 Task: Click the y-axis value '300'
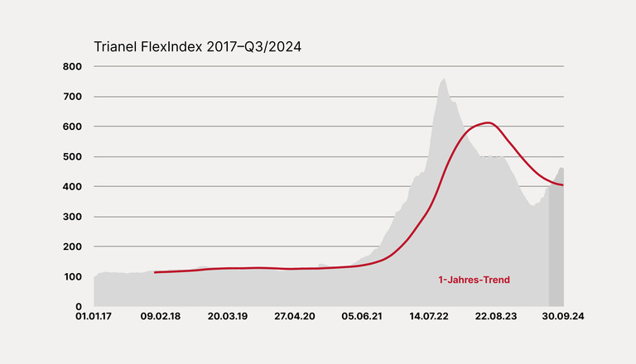click(x=72, y=217)
